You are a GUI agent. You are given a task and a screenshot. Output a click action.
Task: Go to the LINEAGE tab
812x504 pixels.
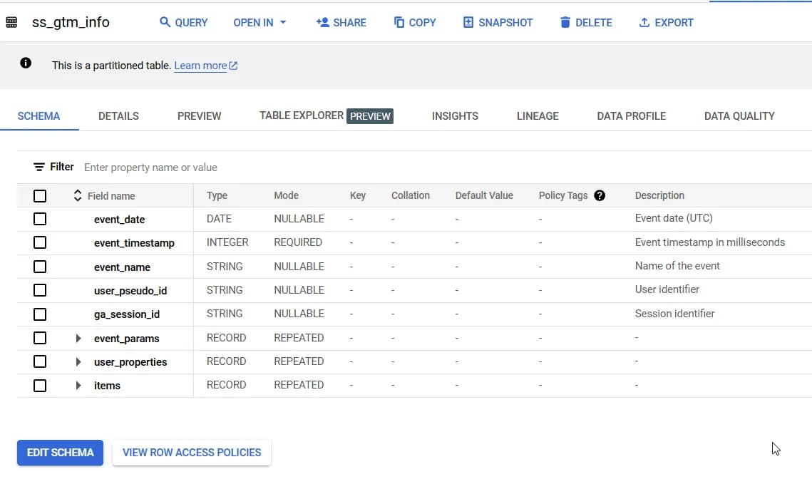[538, 116]
